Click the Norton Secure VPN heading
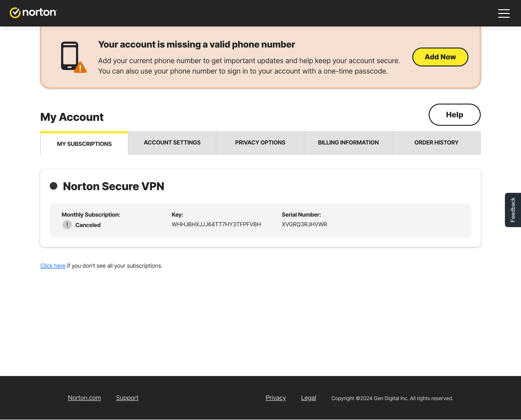Image resolution: width=521 pixels, height=420 pixels. [x=113, y=186]
